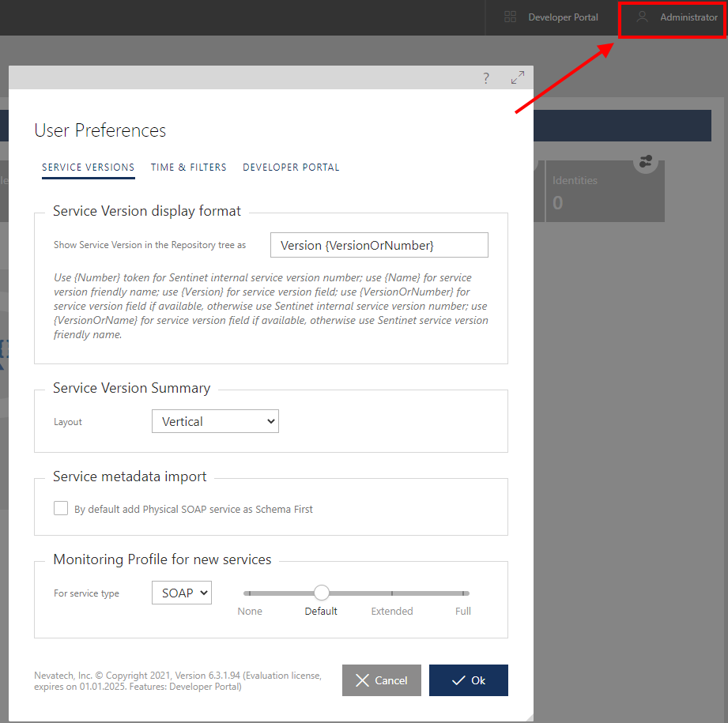Image resolution: width=728 pixels, height=723 pixels.
Task: Click the Identities tile's nodes icon
Action: [x=646, y=161]
